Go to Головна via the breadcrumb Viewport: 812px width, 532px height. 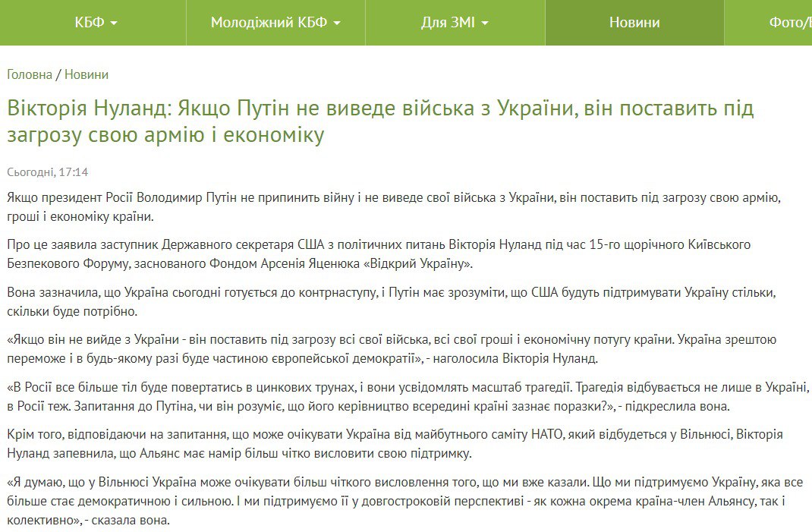pyautogui.click(x=27, y=74)
